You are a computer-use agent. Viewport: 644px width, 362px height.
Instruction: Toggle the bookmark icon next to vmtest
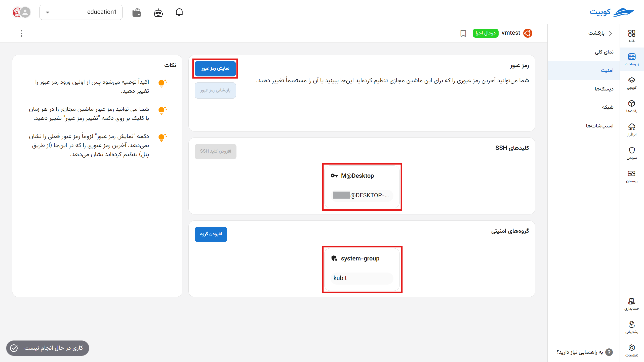pos(463,33)
